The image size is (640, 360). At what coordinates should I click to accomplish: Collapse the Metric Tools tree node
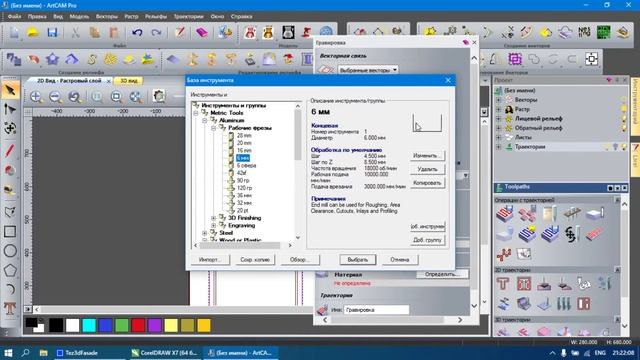[x=196, y=113]
